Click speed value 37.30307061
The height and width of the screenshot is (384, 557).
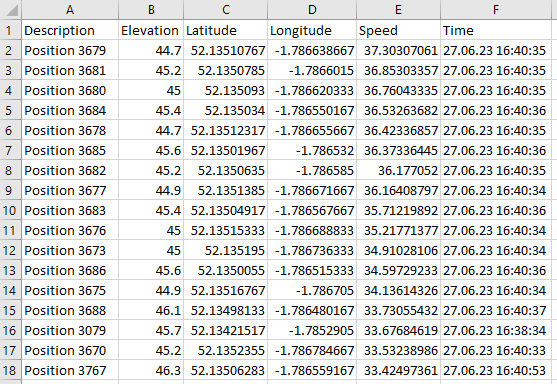coord(399,50)
